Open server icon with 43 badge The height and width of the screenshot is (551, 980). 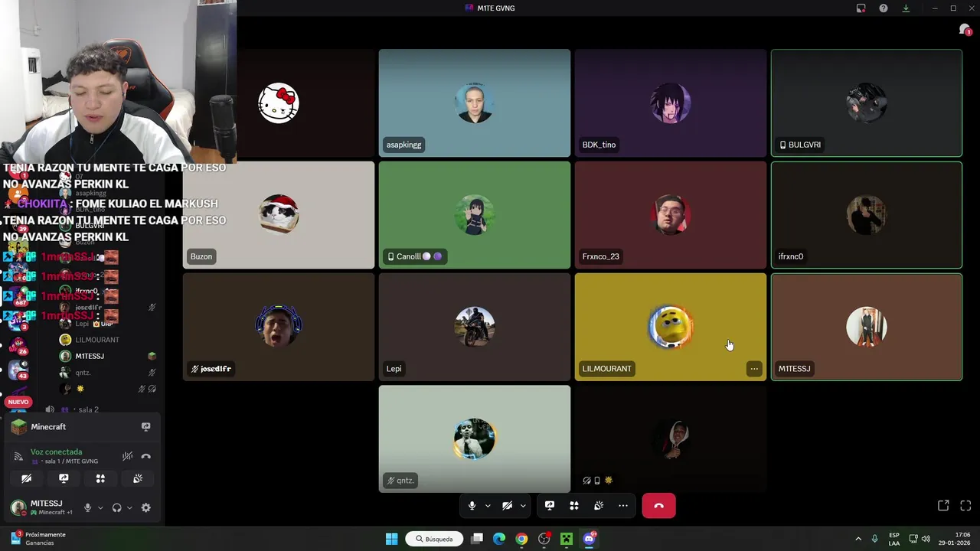point(18,370)
